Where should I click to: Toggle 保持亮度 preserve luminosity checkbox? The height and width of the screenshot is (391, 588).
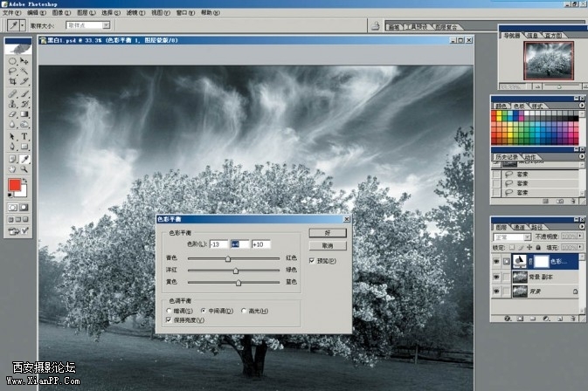[x=169, y=320]
